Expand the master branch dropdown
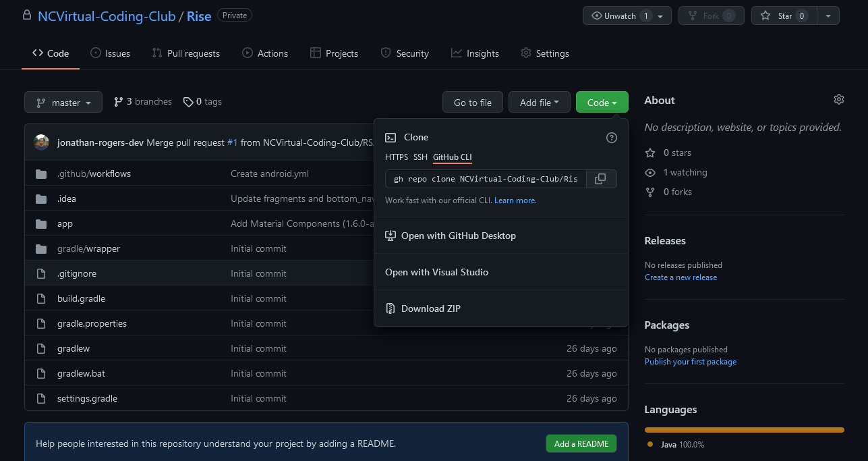This screenshot has height=461, width=868. (63, 102)
